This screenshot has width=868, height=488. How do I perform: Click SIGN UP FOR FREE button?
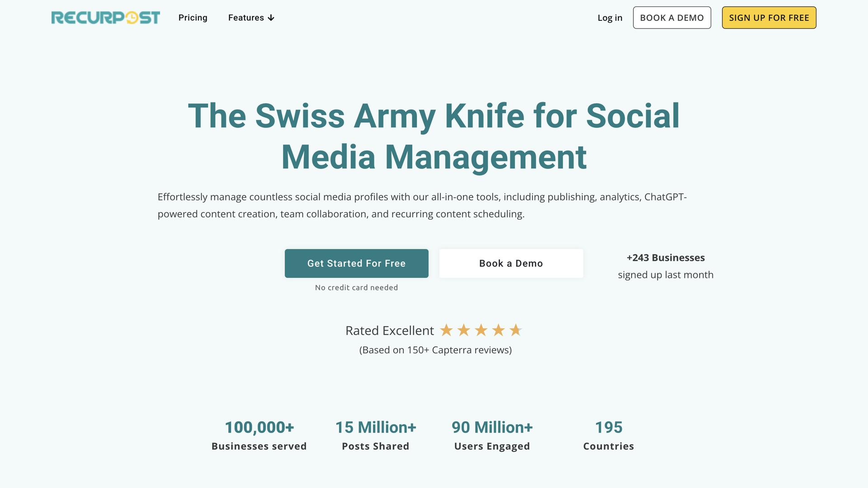(x=769, y=18)
